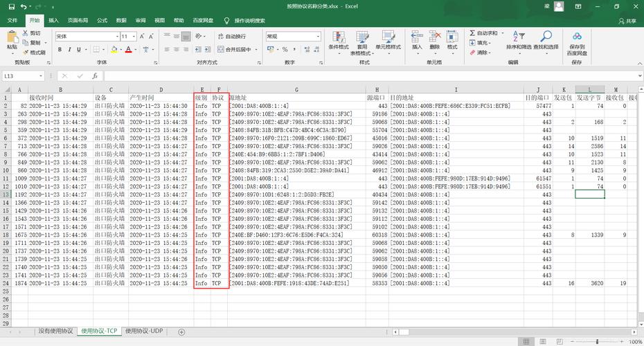Viewport: 644px width, 346px height.
Task: Select the 没有使用协议 sheet tab
Action: pos(56,331)
